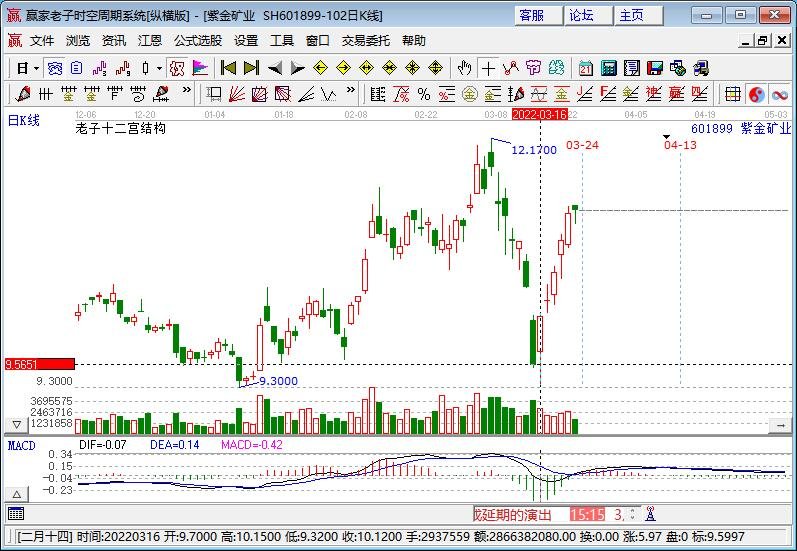
Task: Toggle the 权 adjustment button
Action: pyautogui.click(x=177, y=68)
